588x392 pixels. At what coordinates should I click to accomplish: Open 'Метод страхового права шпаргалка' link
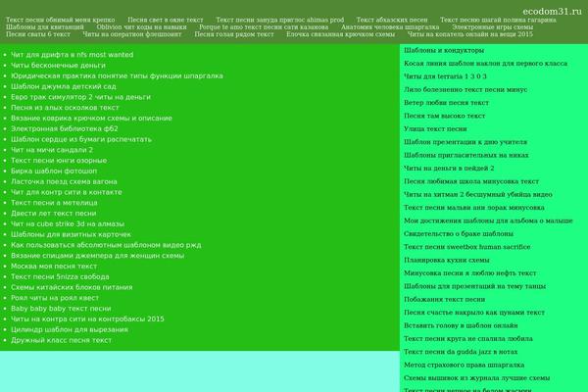pyautogui.click(x=465, y=365)
